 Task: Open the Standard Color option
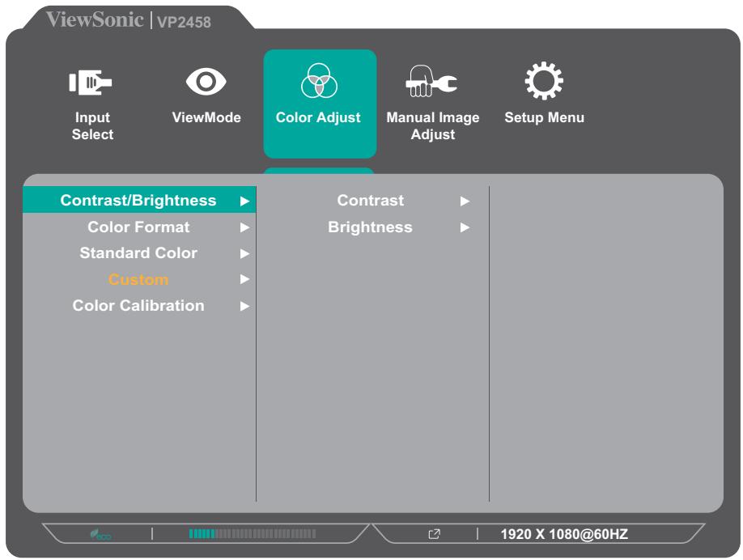coord(138,253)
